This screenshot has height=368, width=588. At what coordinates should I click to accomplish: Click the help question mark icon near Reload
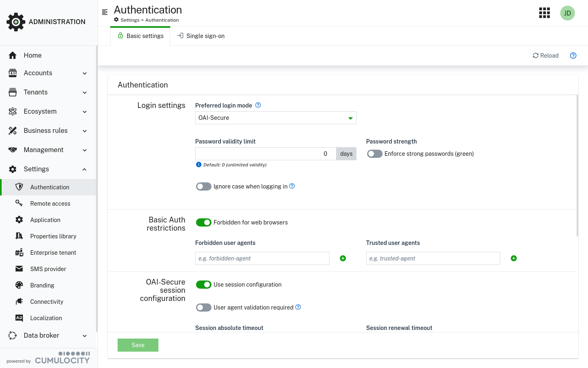point(573,56)
